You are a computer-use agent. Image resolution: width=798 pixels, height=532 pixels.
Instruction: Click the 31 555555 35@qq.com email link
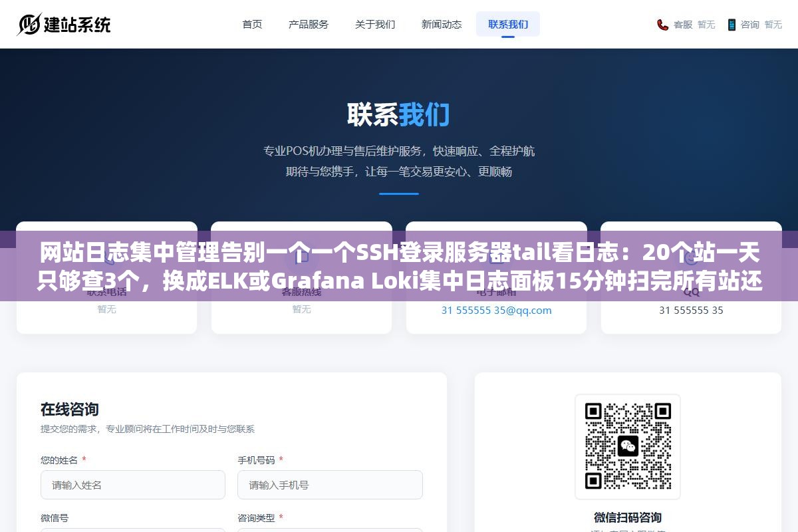[x=496, y=310]
